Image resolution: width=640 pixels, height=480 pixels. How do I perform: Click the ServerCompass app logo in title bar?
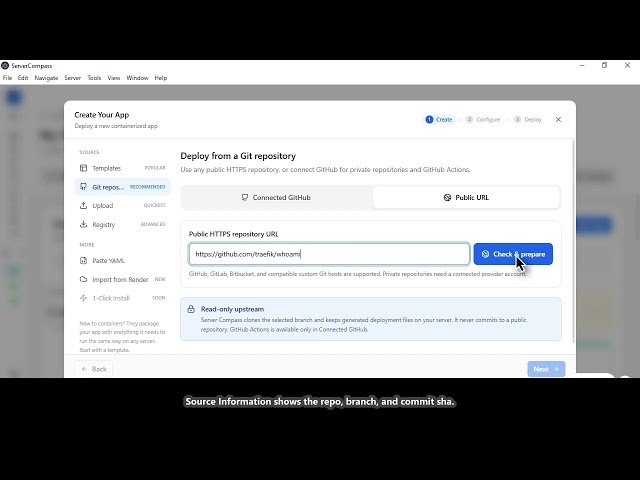[5, 65]
